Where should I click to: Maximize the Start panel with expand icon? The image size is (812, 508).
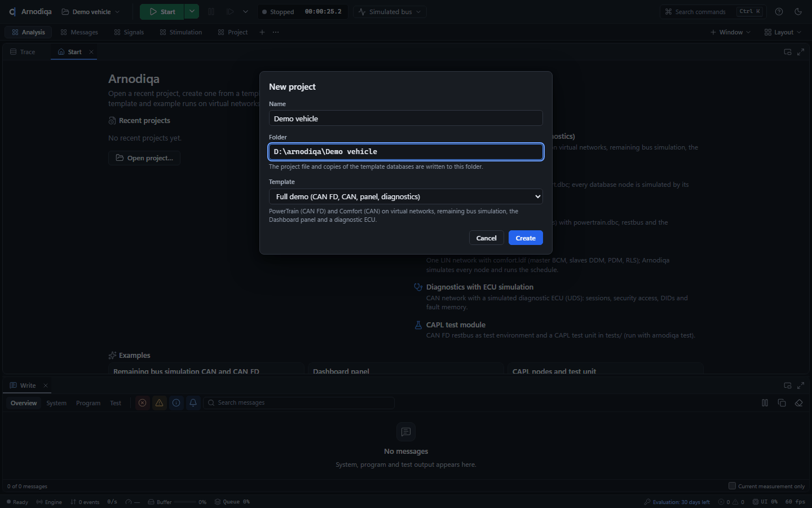[x=801, y=52]
